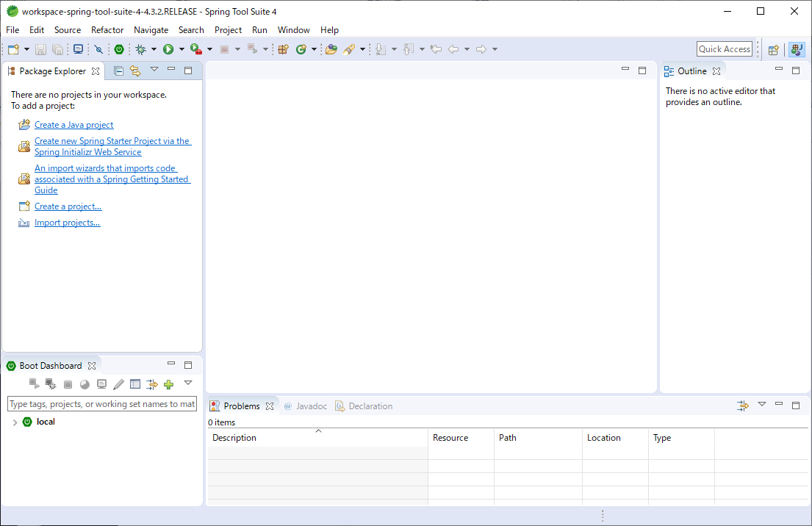Toggle the Problems view filter icon
Viewport: 812px width, 526px height.
click(x=743, y=406)
